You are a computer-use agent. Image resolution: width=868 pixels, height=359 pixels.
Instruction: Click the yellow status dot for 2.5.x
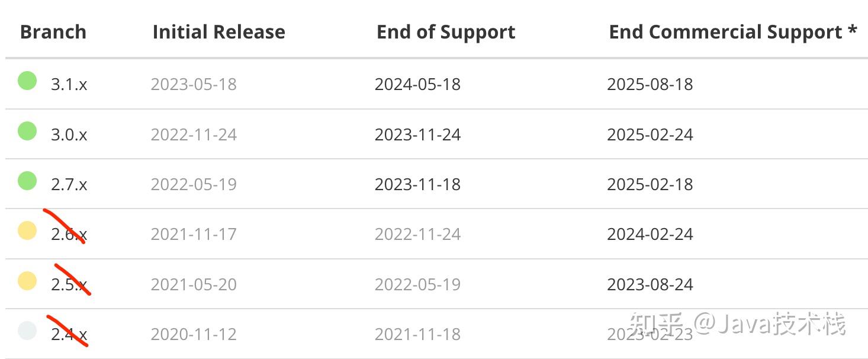[27, 281]
